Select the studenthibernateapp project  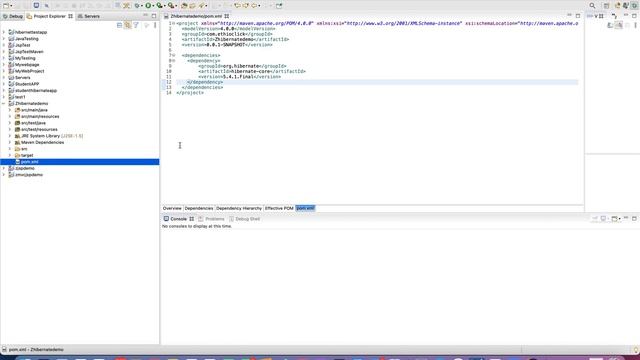tap(36, 91)
